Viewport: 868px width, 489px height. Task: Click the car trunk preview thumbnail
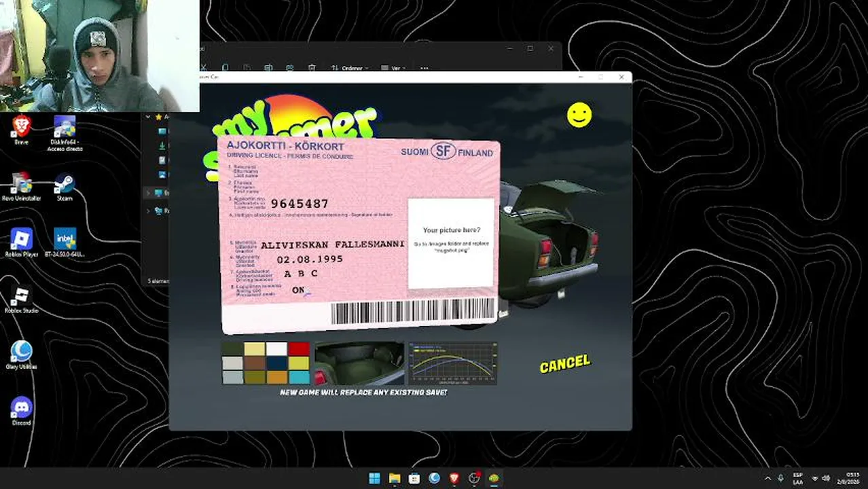pos(359,363)
